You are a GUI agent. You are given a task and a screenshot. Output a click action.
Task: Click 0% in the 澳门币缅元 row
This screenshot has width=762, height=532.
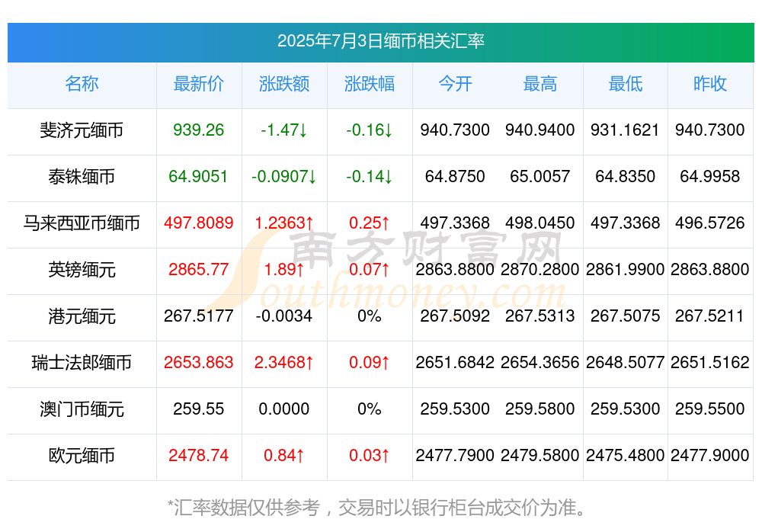pos(370,409)
